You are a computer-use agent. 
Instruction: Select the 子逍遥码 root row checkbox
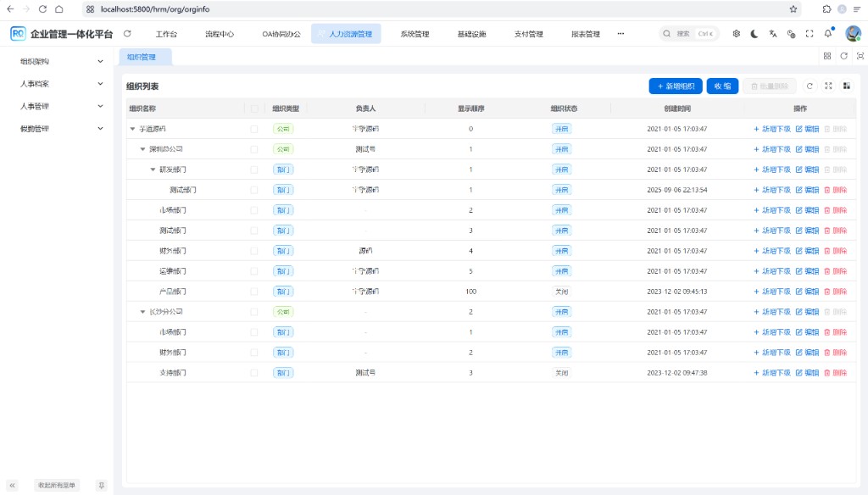252,128
